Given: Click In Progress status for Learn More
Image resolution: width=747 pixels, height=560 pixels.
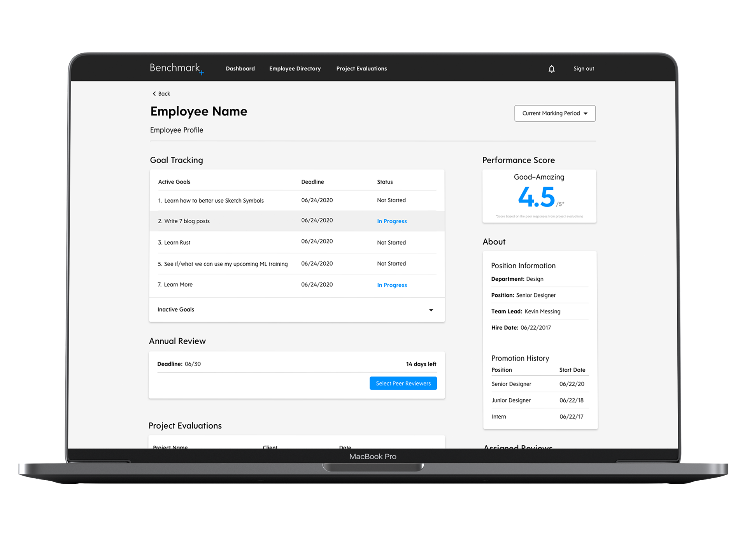Looking at the screenshot, I should (392, 285).
